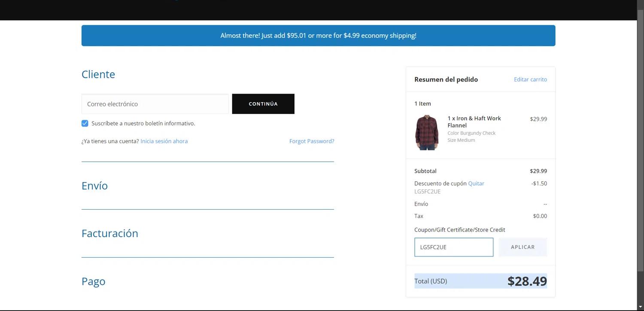
Task: Click the Correo electrónico input field
Action: point(155,104)
